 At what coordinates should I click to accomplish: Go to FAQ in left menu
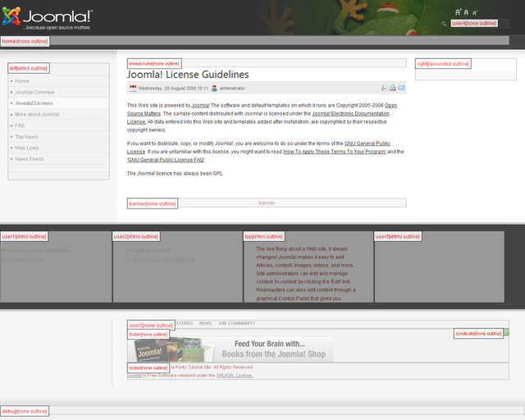(20, 126)
